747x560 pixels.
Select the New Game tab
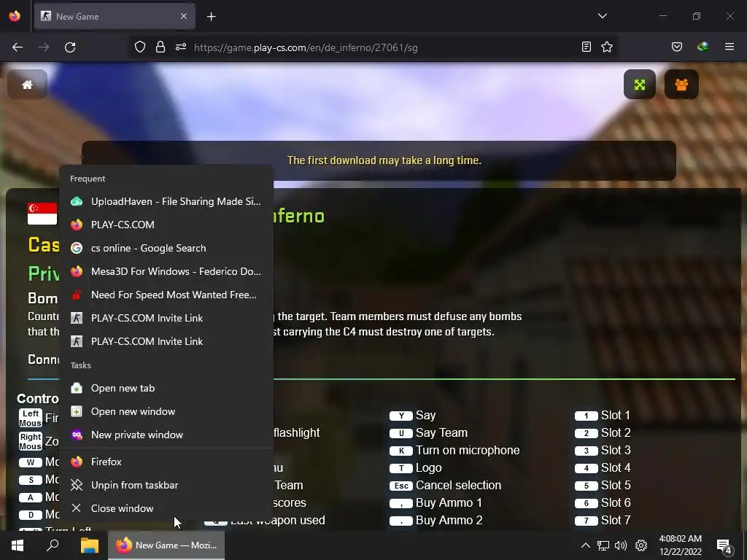[115, 17]
